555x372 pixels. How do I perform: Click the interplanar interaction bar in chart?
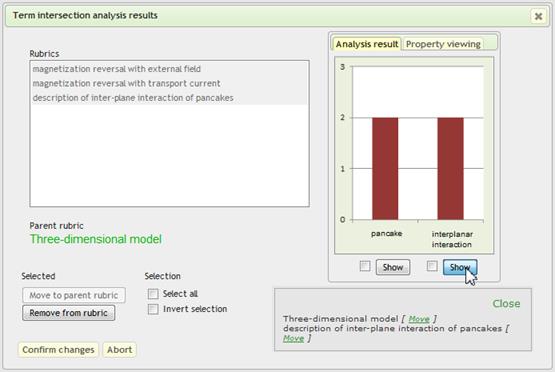[x=451, y=169]
